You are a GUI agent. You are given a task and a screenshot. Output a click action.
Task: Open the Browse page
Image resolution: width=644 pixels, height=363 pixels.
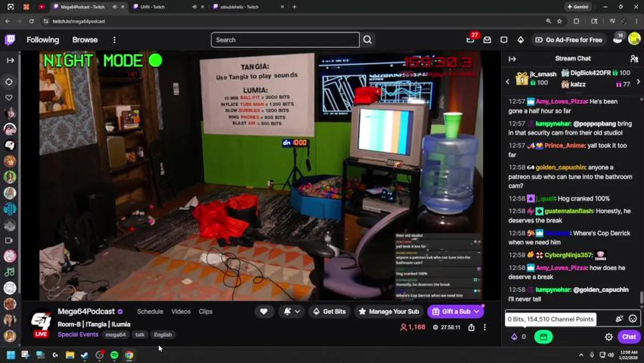pyautogui.click(x=85, y=40)
